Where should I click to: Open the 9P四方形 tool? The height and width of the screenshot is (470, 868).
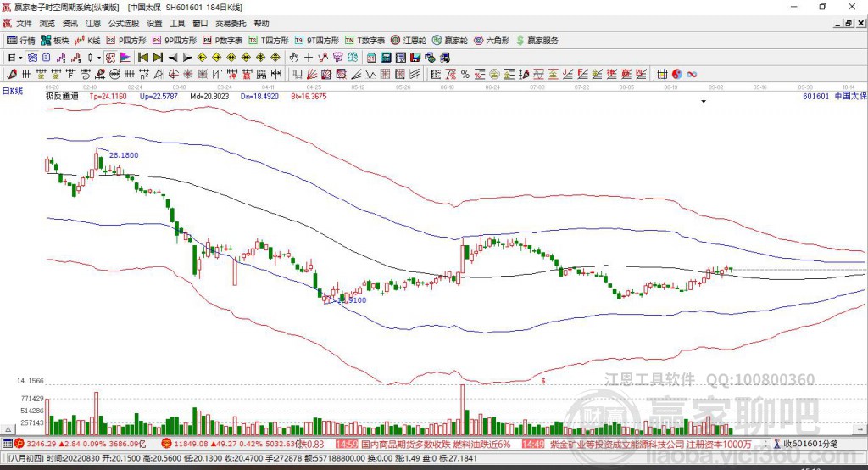(x=175, y=41)
